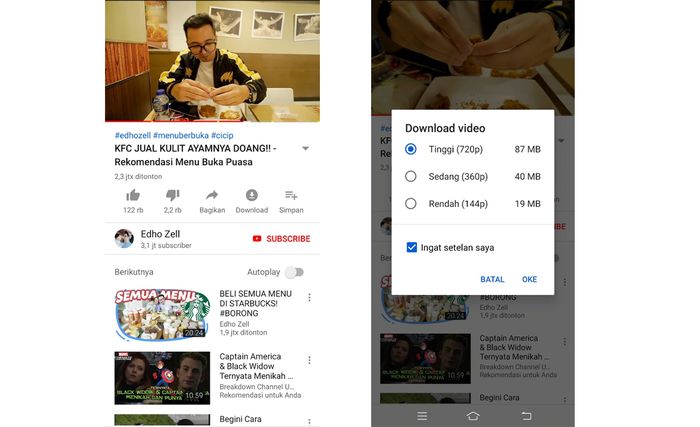The image size is (700, 427).
Task: Open the Captain America Black Widow thumbnail
Action: pos(162,378)
